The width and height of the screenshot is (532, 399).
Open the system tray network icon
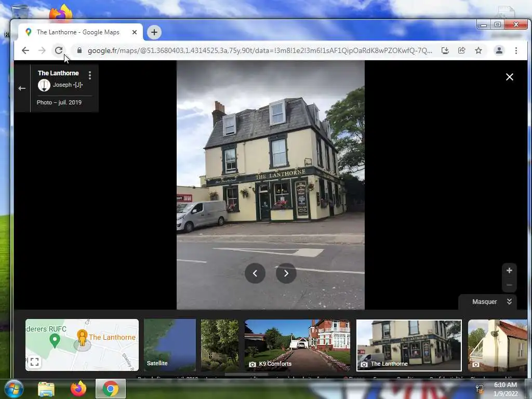coord(480,389)
